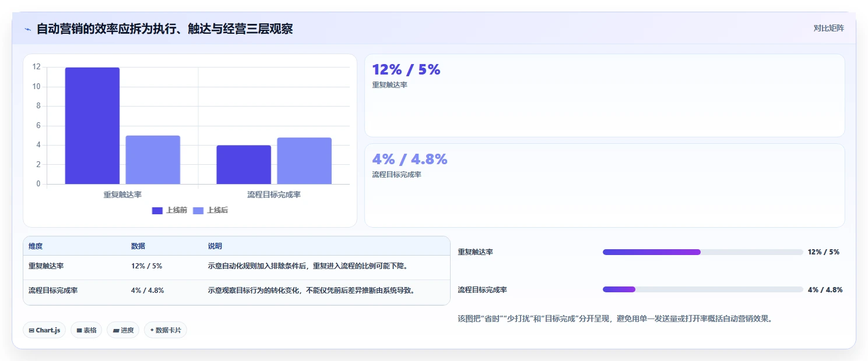Click the 4% / 4.8% data card value
The image size is (868, 361).
pos(410,160)
